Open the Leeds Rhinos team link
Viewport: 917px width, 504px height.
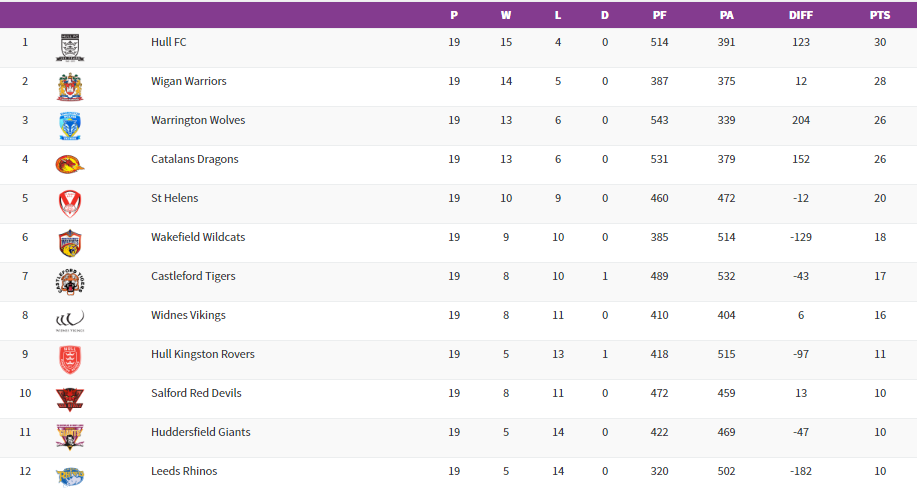tap(184, 471)
